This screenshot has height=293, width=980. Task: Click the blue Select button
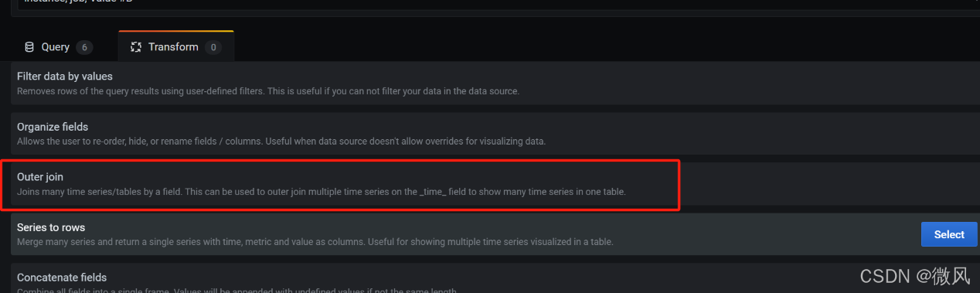tap(949, 234)
